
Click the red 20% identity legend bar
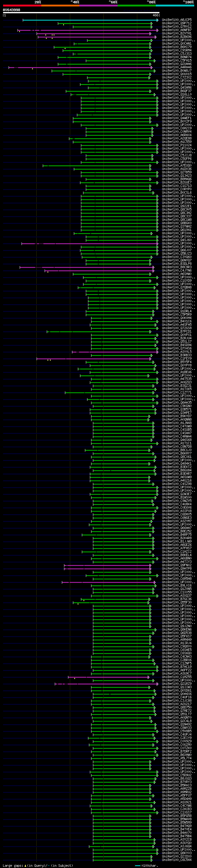coord(22,6)
